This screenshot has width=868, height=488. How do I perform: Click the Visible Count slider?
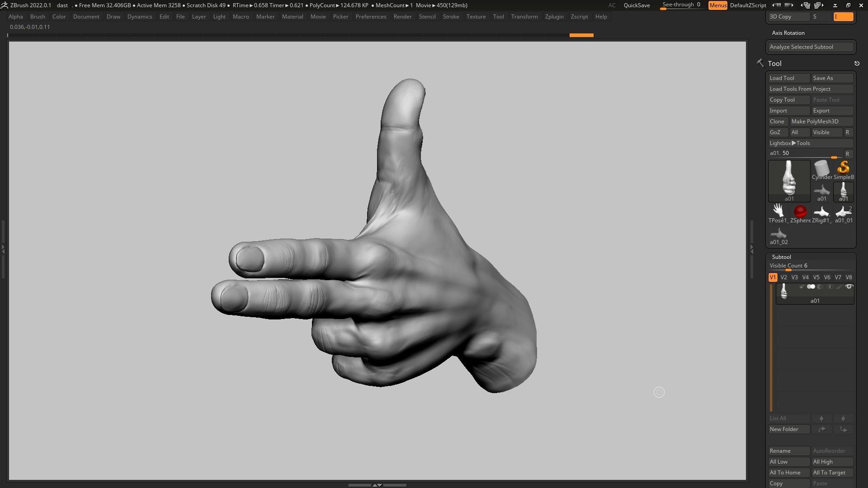[811, 266]
